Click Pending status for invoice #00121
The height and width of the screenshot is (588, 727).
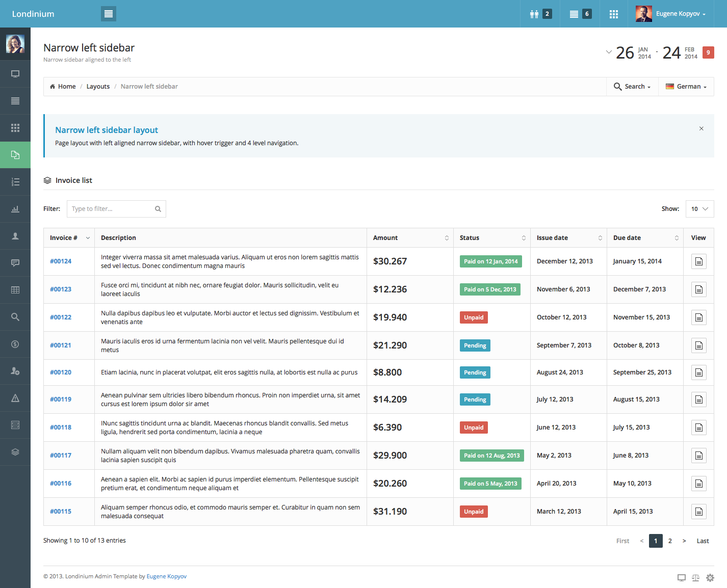click(x=475, y=345)
